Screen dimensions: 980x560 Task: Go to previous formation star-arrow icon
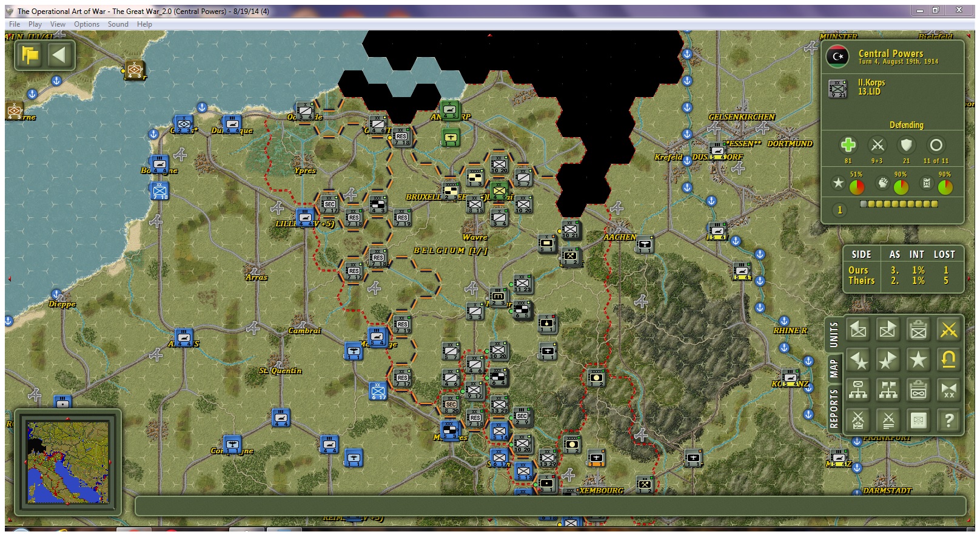[858, 360]
